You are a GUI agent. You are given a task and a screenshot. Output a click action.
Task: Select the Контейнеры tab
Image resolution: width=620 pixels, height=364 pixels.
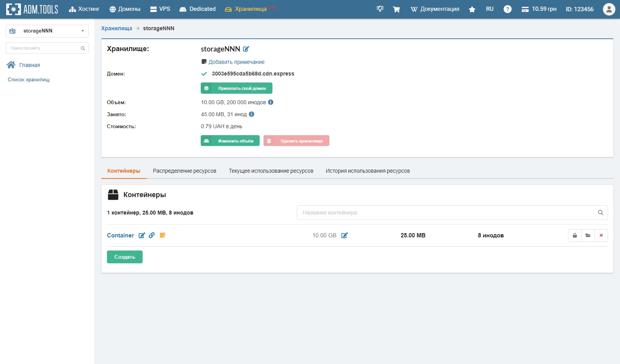(x=124, y=171)
